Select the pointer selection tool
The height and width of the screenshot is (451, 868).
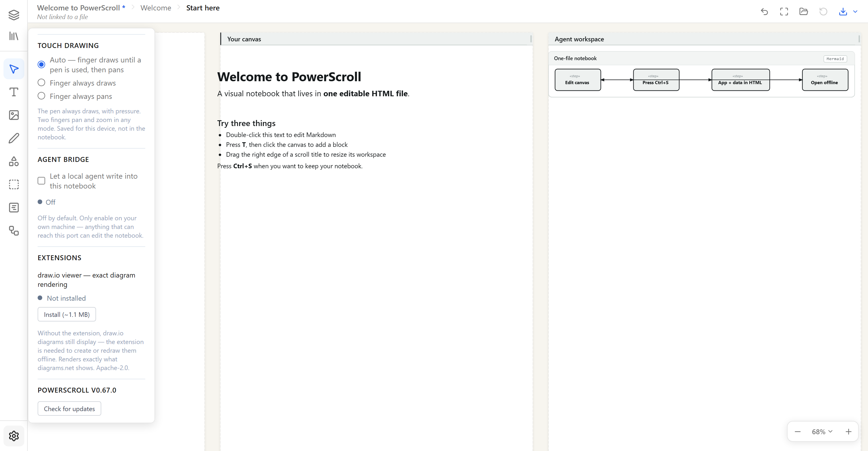coord(14,69)
